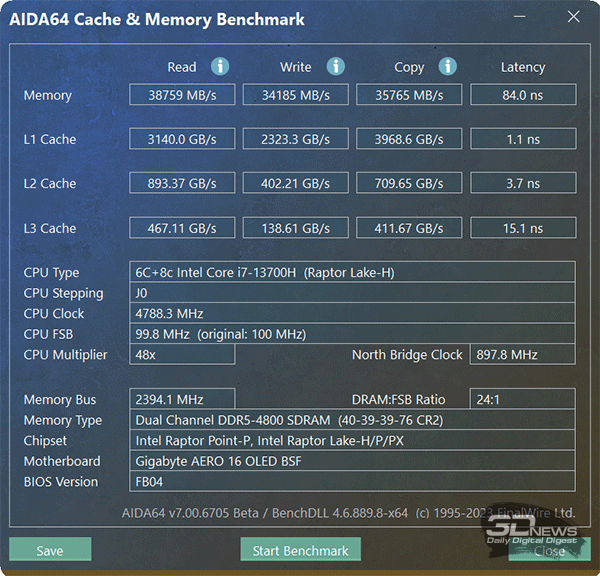Click the DRAM:FSB Ratio value 24:1
Screen dimensions: 600x576
pos(523,399)
